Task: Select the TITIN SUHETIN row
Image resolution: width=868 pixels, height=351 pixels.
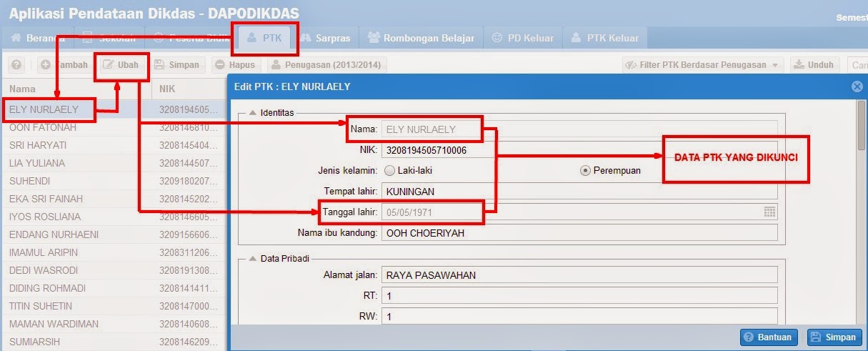Action: coord(114,306)
